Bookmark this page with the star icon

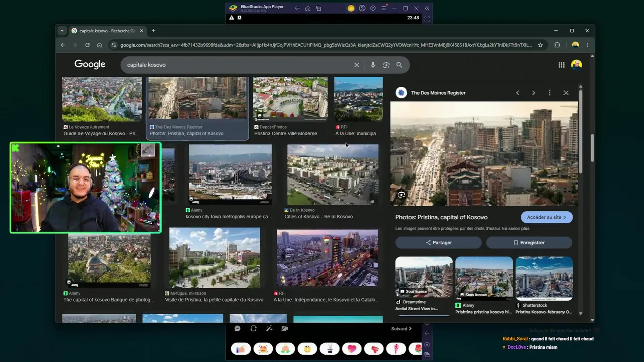pos(540,45)
